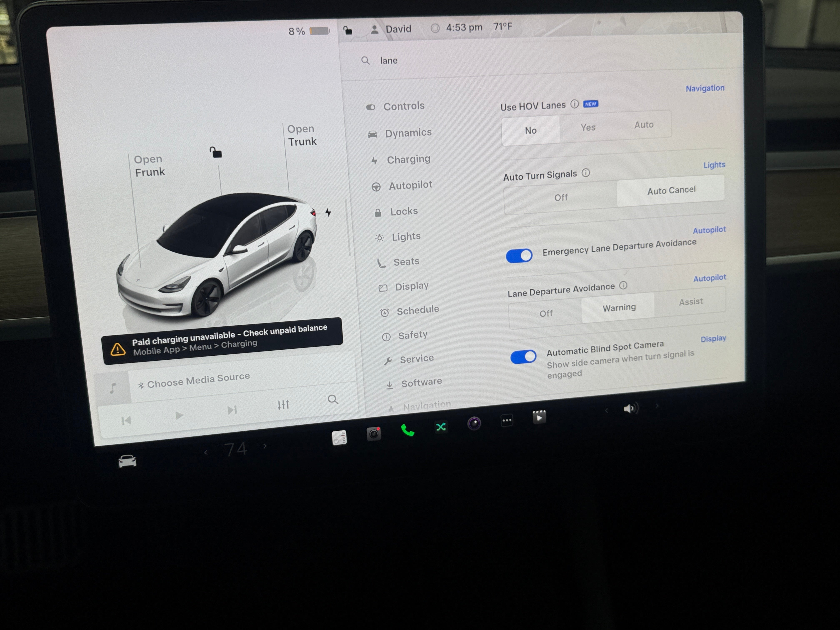Screen dimensions: 840x630
Task: Tap the charge port lightning bolt
Action: point(328,212)
